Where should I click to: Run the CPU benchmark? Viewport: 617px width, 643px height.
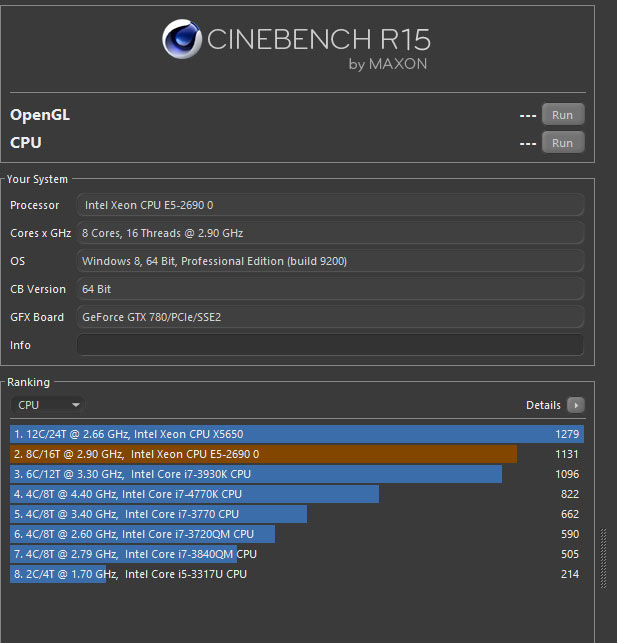click(563, 142)
